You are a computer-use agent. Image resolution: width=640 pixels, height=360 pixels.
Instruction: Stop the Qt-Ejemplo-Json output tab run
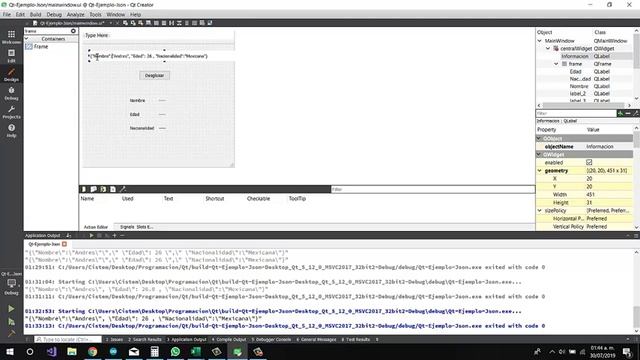[x=64, y=244]
